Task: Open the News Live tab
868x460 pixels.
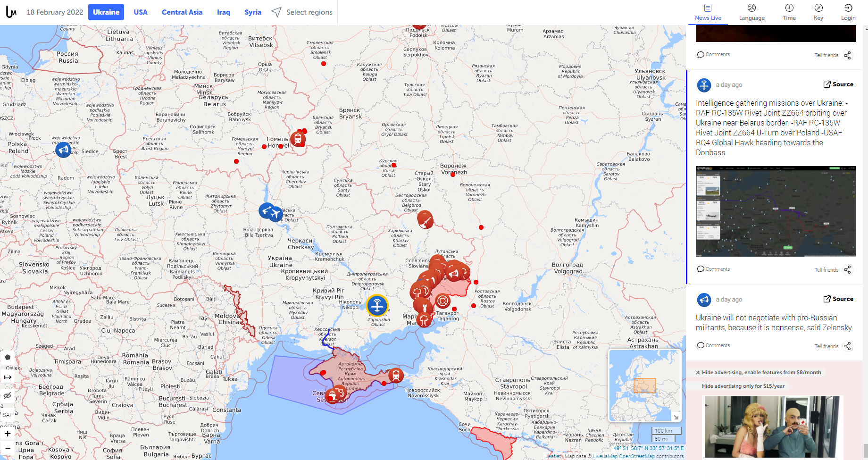Action: tap(708, 12)
